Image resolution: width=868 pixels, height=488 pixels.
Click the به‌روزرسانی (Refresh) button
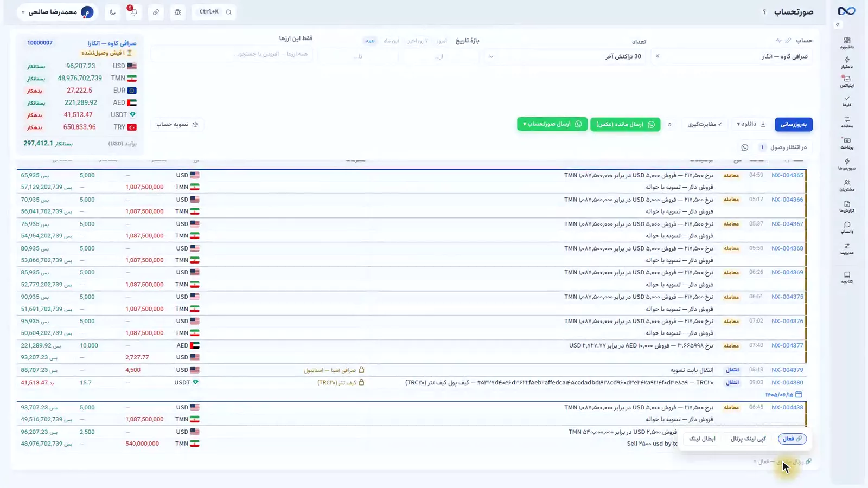point(794,124)
